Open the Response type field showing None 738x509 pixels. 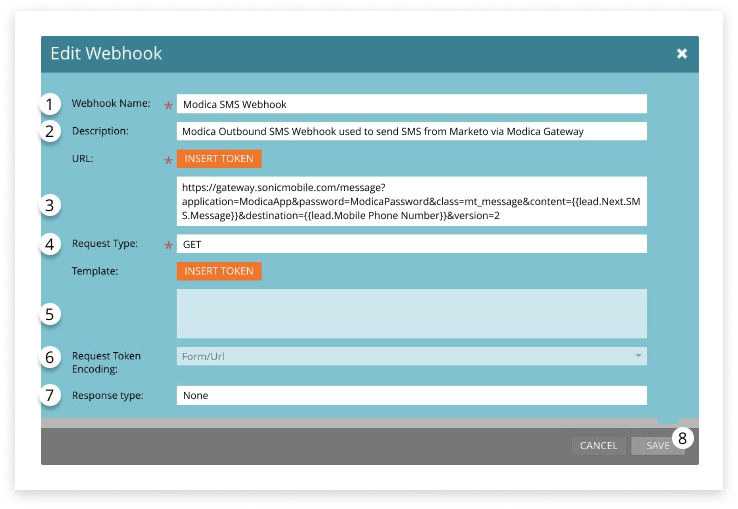411,395
